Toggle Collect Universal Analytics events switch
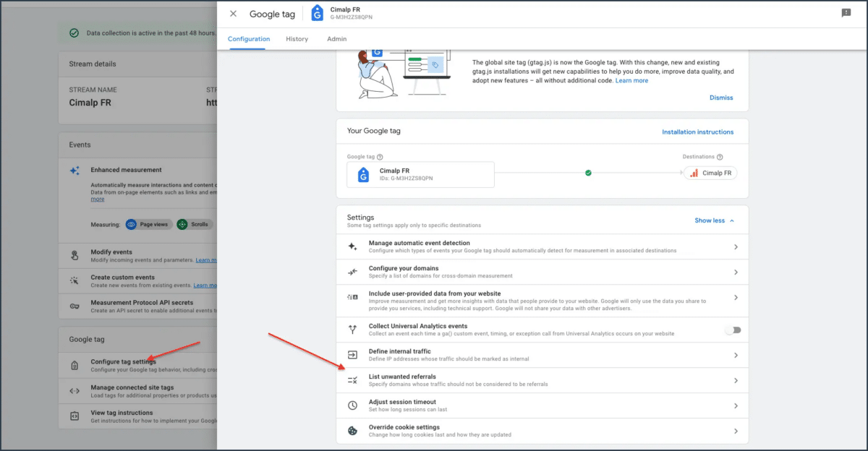Viewport: 868px width, 451px height. pyautogui.click(x=733, y=330)
